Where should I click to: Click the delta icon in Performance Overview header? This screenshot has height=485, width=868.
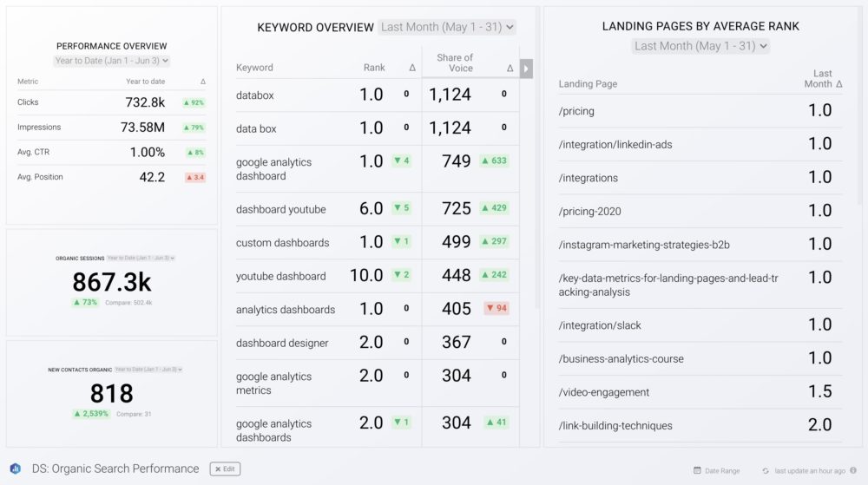(203, 82)
